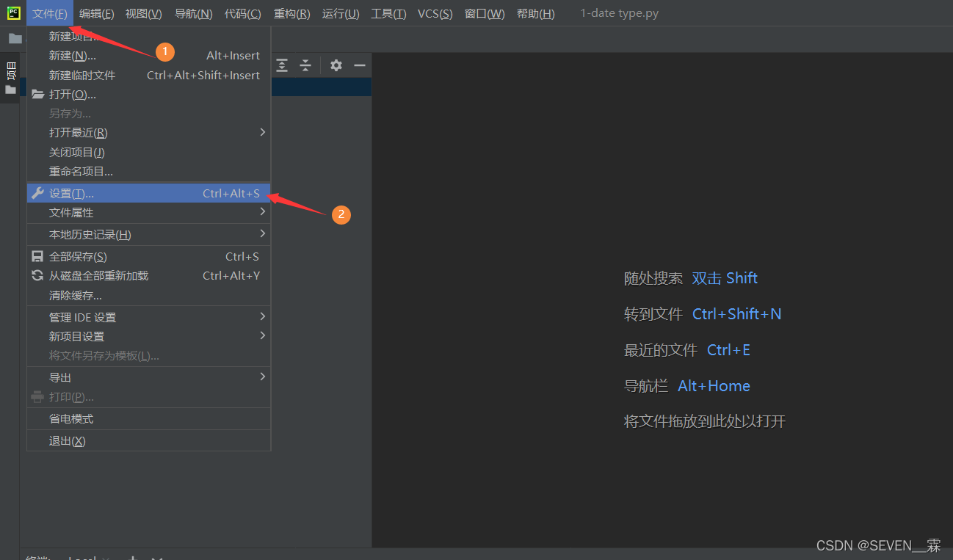This screenshot has height=560, width=953.
Task: Click the greyed 另存为... entry
Action: point(149,113)
